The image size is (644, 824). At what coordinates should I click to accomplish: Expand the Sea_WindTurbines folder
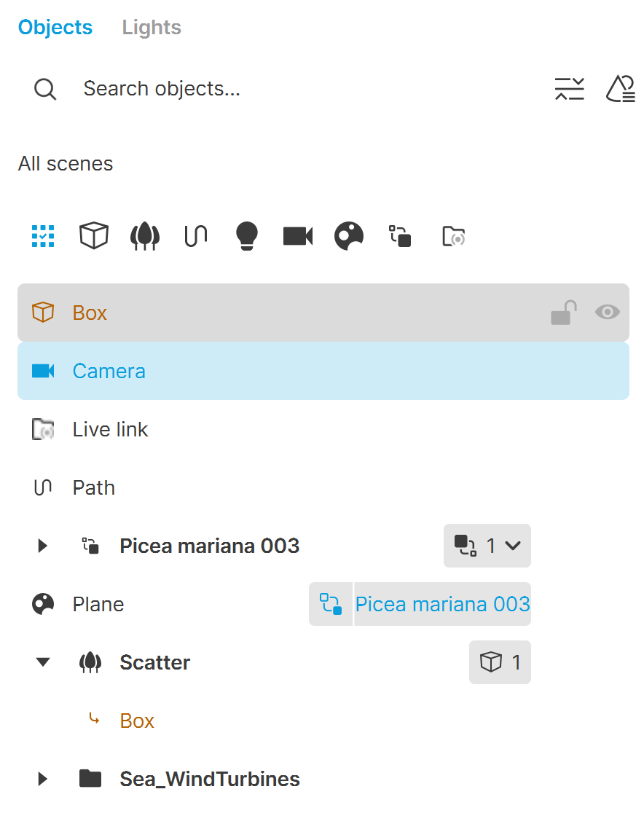(42, 779)
